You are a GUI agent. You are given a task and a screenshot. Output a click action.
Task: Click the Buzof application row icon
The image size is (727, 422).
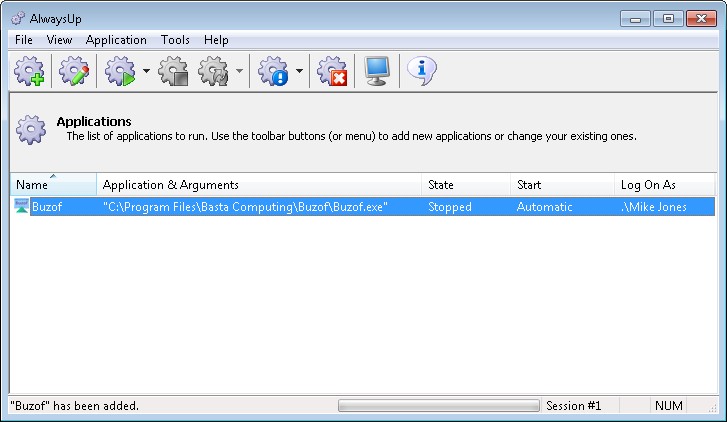click(x=21, y=206)
